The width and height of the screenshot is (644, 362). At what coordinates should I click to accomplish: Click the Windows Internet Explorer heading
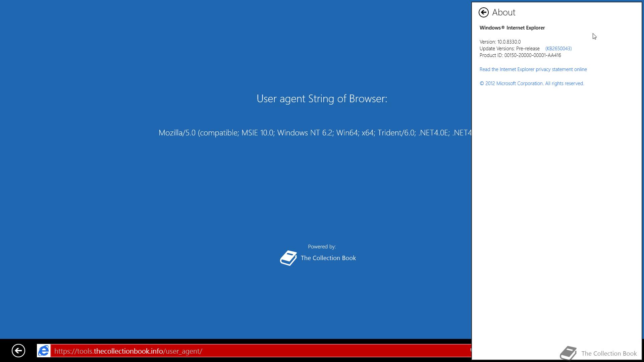pos(512,28)
